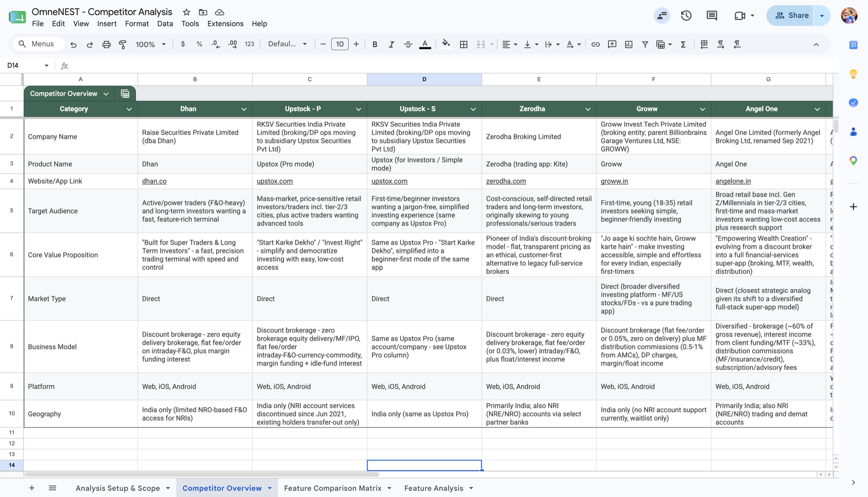Insert comment from toolbar
The height and width of the screenshot is (497, 868).
pos(612,44)
